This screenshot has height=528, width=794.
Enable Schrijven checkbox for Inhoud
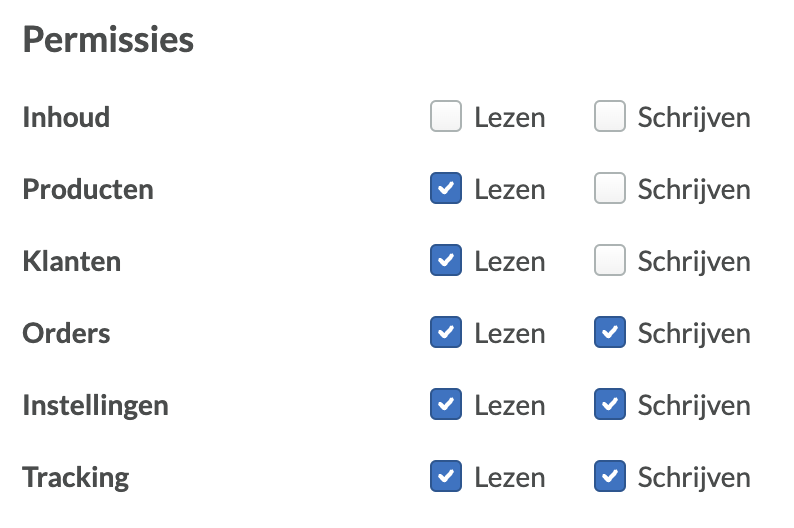click(x=610, y=117)
